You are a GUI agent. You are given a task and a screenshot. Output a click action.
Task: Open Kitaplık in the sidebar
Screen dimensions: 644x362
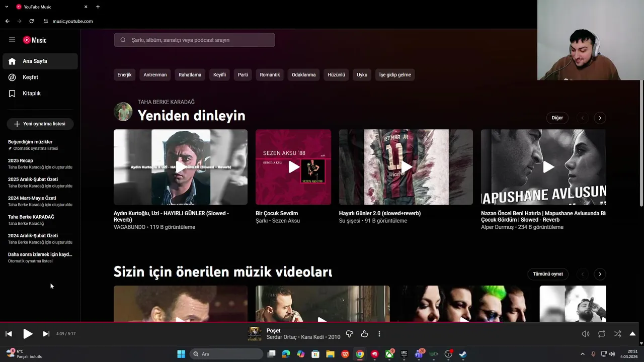point(40,94)
